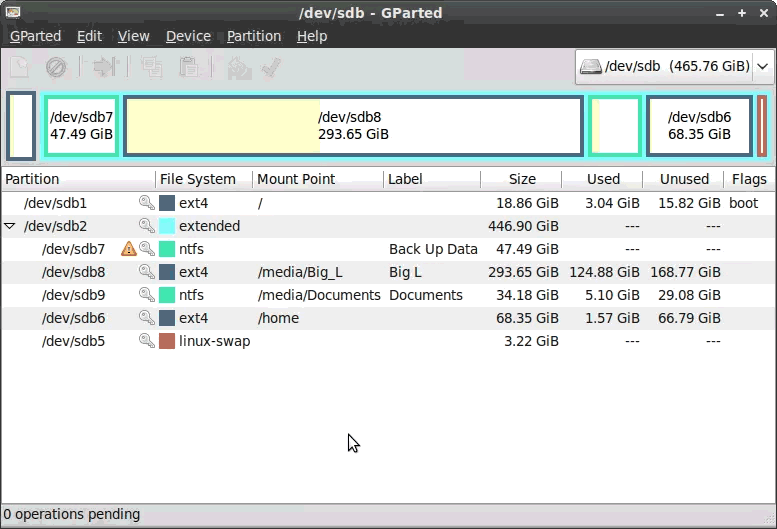This screenshot has height=529, width=777.
Task: Click the Apply all operations checkmark icon
Action: (271, 67)
